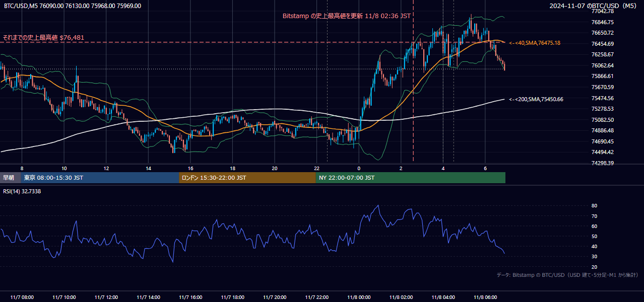This screenshot has width=644, height=302.
Task: Click the price axis value 77042.78
Action: pos(602,11)
